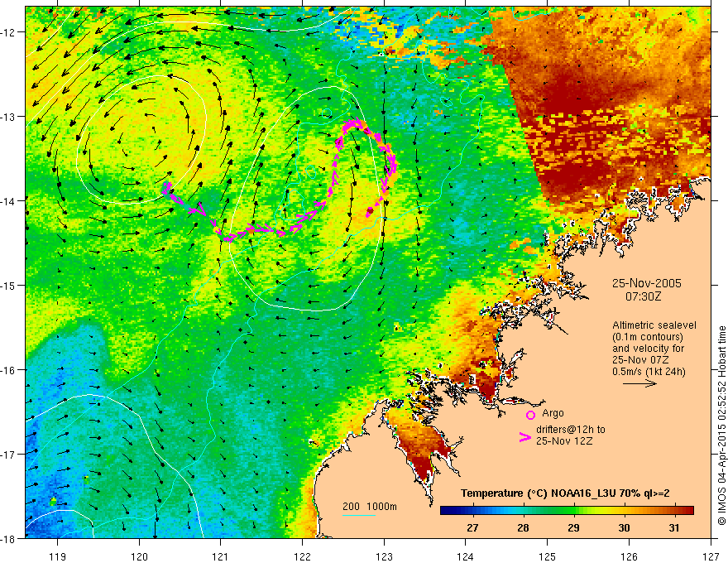This screenshot has width=728, height=563.
Task: Click the longitude axis label 126
Action: tap(629, 556)
